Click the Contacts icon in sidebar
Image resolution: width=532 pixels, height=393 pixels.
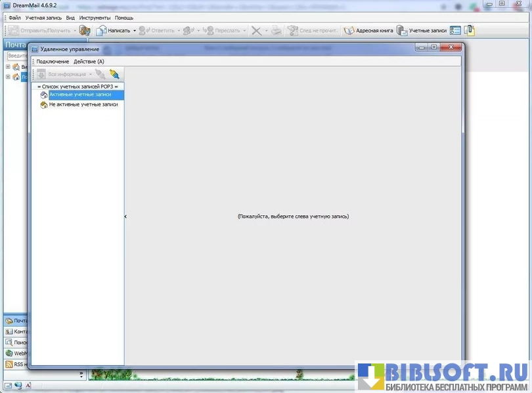(x=9, y=331)
